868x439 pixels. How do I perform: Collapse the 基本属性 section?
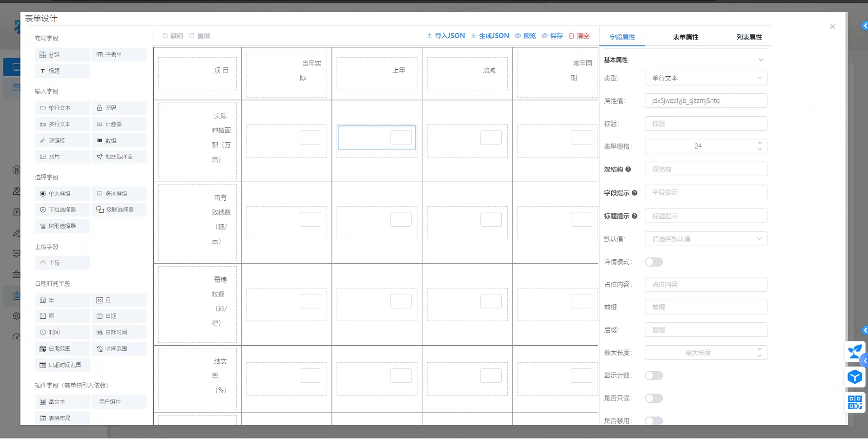point(761,60)
